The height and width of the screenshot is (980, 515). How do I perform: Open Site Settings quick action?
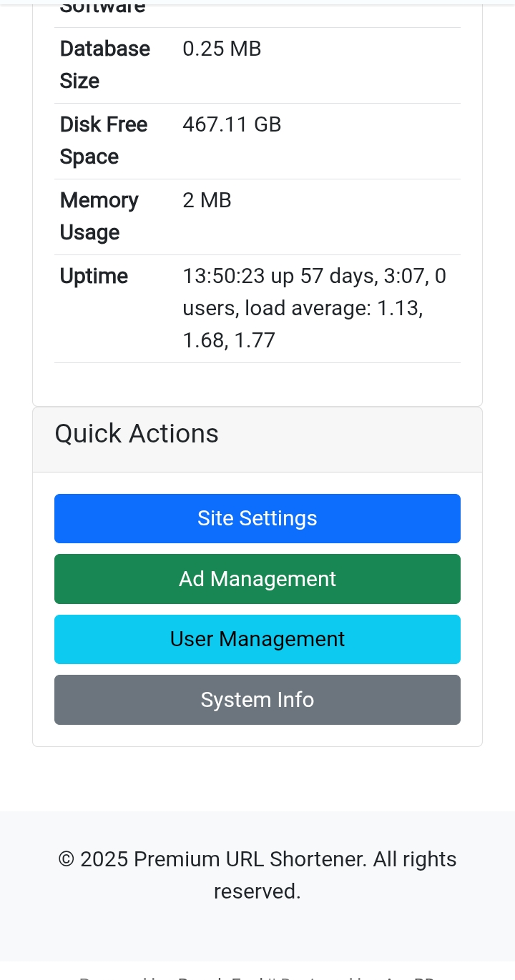point(257,518)
